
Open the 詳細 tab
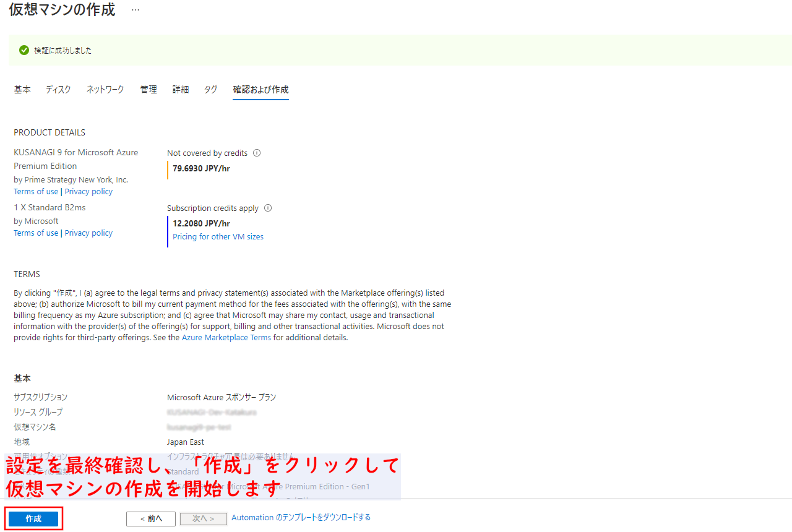pos(181,90)
